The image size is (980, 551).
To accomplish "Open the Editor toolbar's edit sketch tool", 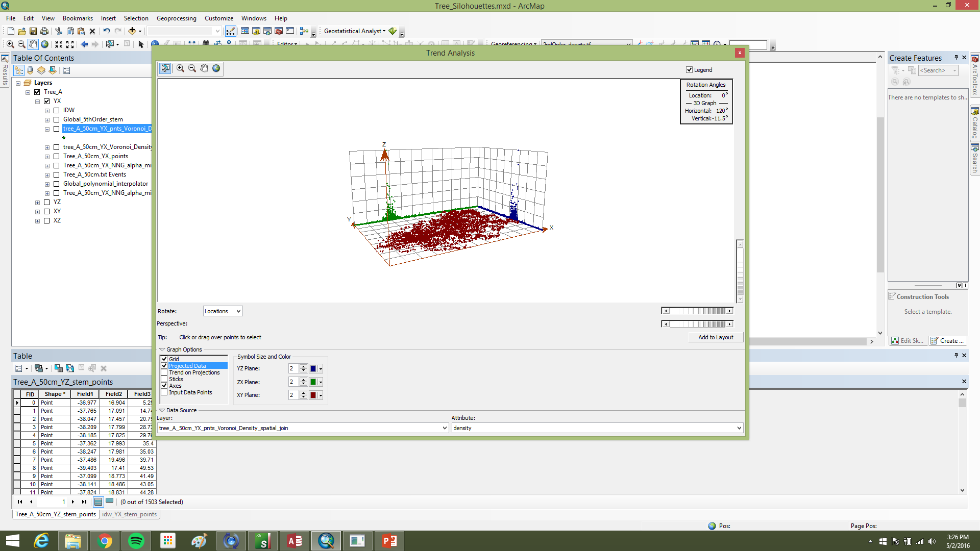I will pos(908,340).
